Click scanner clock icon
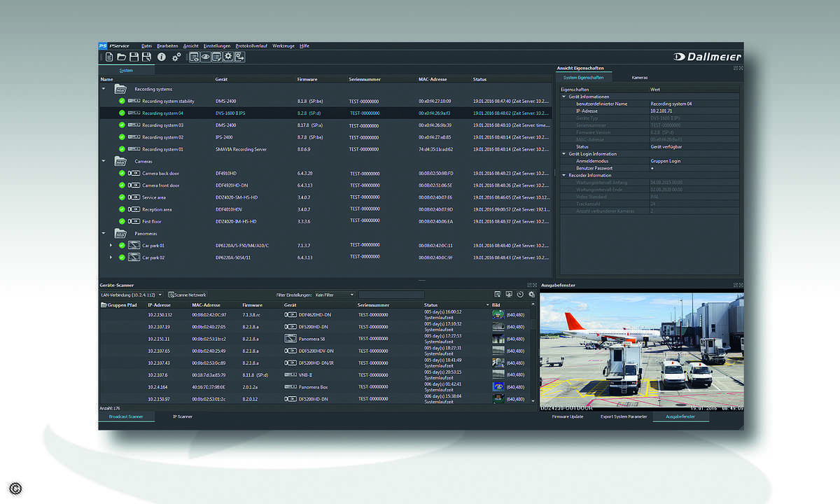840x504 pixels. pyautogui.click(x=520, y=294)
